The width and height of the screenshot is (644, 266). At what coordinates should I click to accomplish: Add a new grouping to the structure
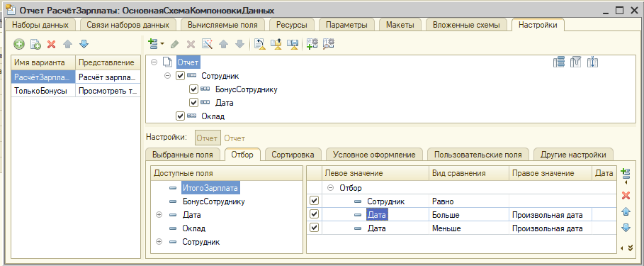[153, 43]
